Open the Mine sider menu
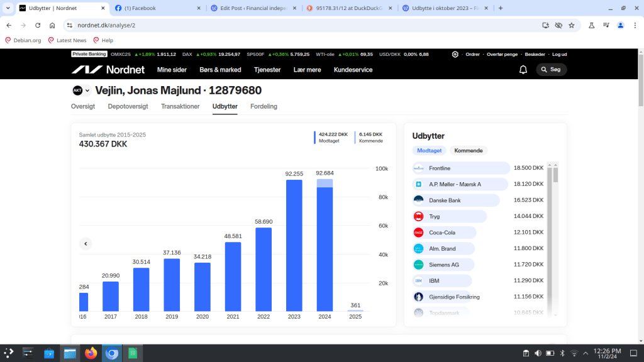This screenshot has width=644, height=362. pyautogui.click(x=172, y=70)
